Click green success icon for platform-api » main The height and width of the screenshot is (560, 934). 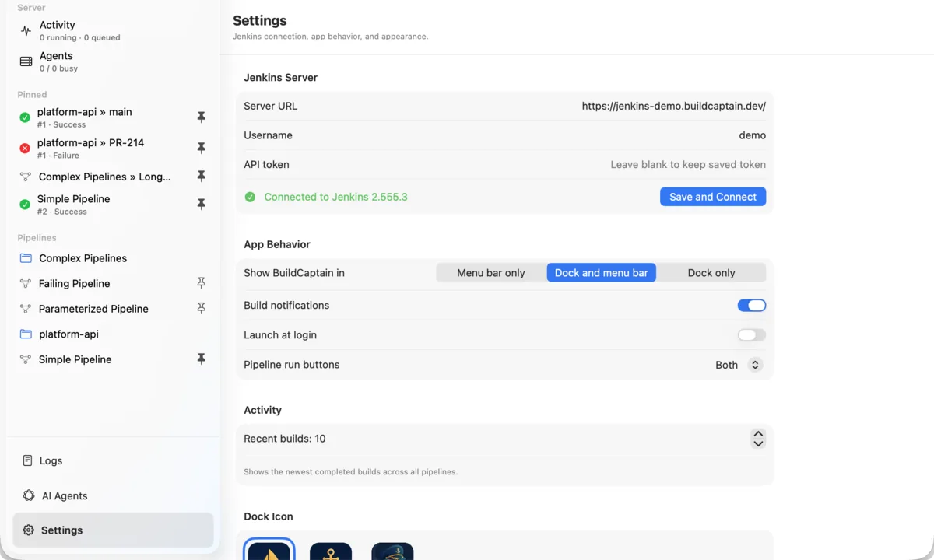pyautogui.click(x=25, y=117)
